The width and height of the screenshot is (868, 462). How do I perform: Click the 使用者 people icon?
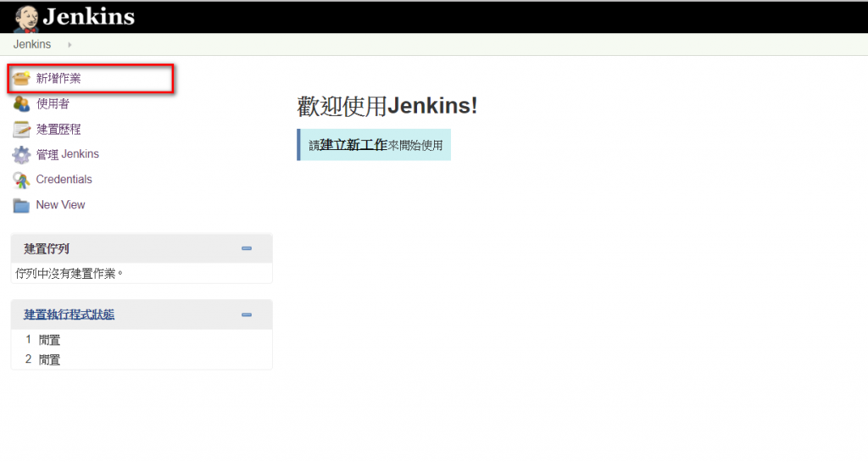[x=21, y=103]
